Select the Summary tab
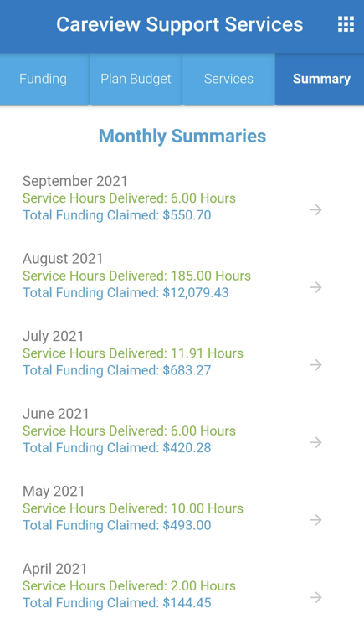The width and height of the screenshot is (364, 629). (x=320, y=79)
